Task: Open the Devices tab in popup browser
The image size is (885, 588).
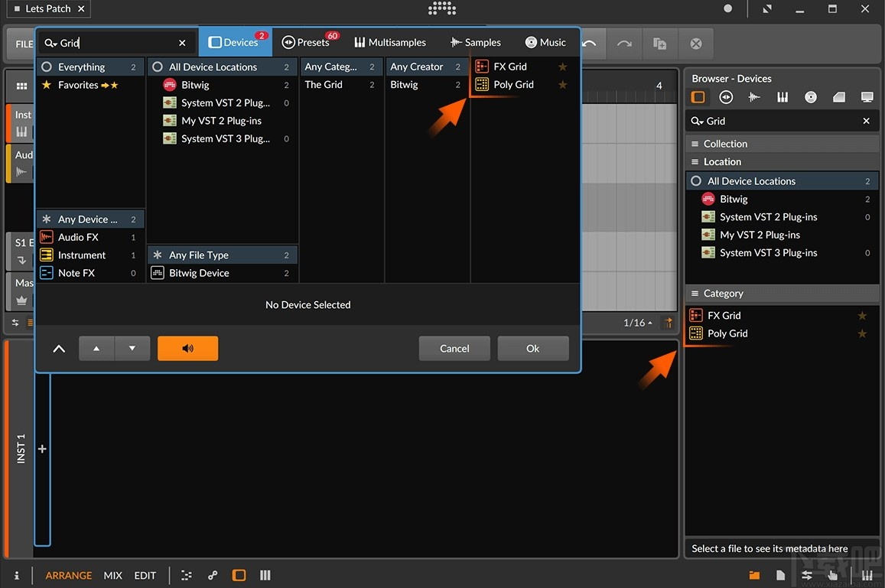Action: [235, 42]
